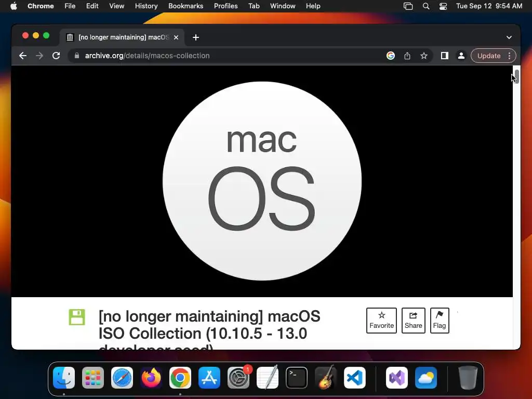The width and height of the screenshot is (532, 399).
Task: Open Chrome three-dot menu
Action: 509,56
